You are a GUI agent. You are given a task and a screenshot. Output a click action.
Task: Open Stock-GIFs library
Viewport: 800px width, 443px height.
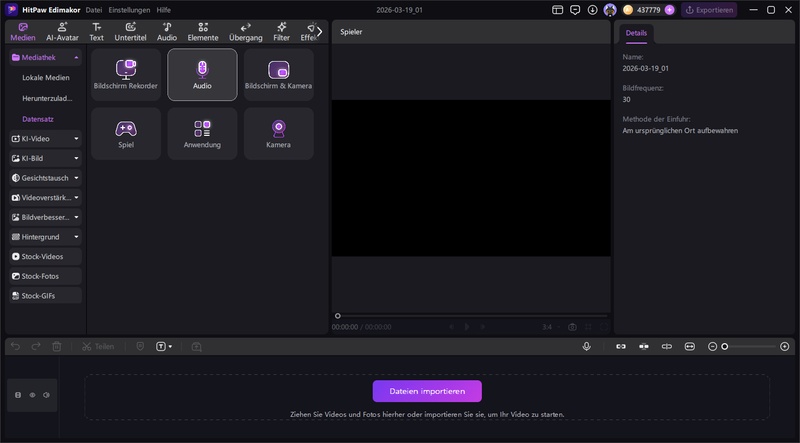click(x=45, y=296)
